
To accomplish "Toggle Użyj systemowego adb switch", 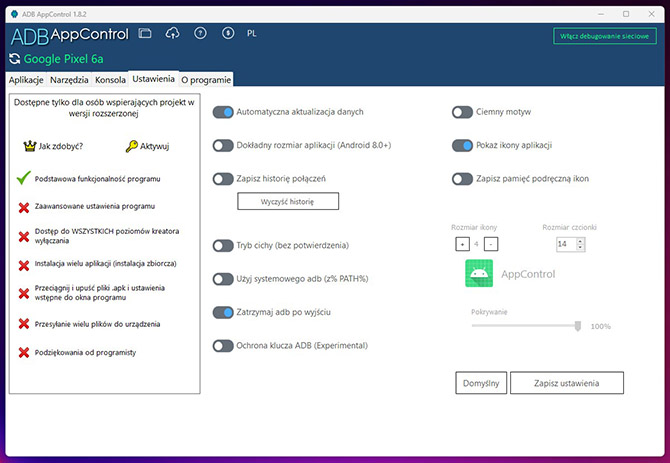I will point(223,279).
